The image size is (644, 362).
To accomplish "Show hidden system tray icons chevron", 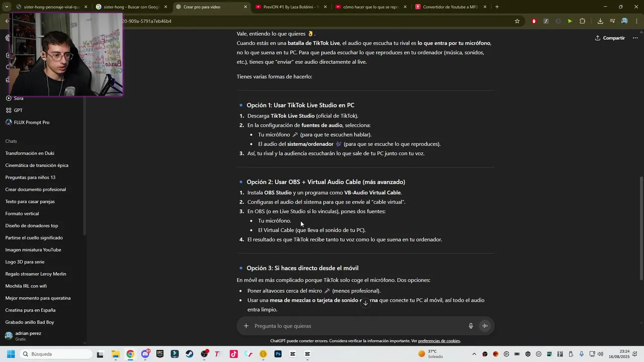I will pyautogui.click(x=474, y=354).
